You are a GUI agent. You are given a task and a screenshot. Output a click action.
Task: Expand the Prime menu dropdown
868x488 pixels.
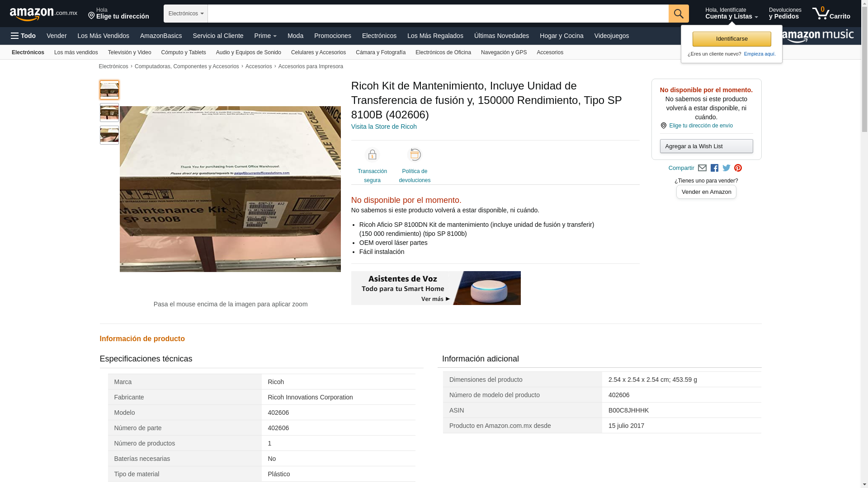pos(265,36)
